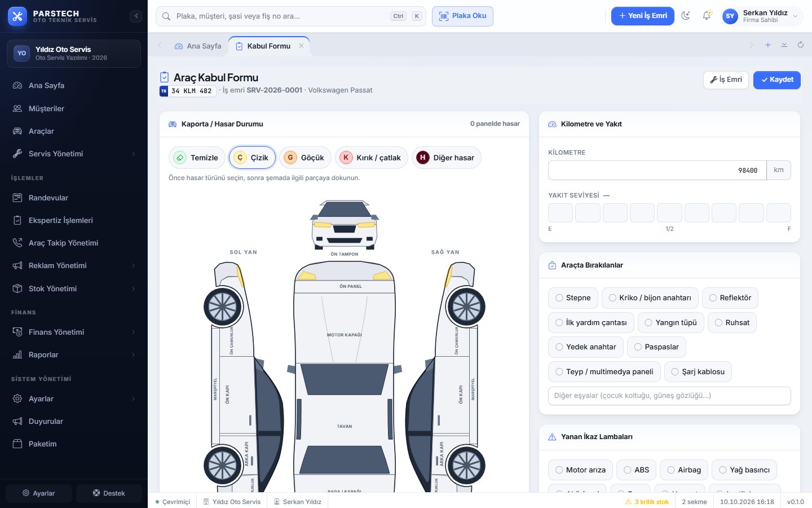
Task: Open the Serkan Yıldız user dropdown
Action: point(761,16)
